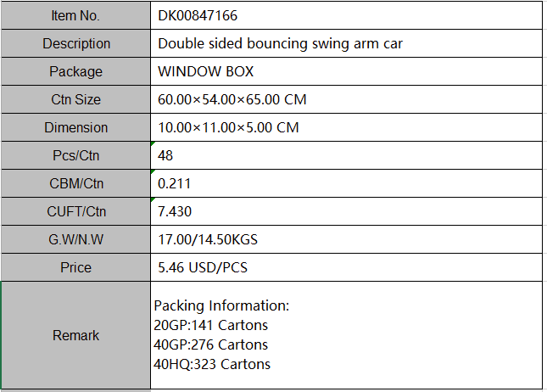Select the Pcs/Ctn label cell

point(75,155)
